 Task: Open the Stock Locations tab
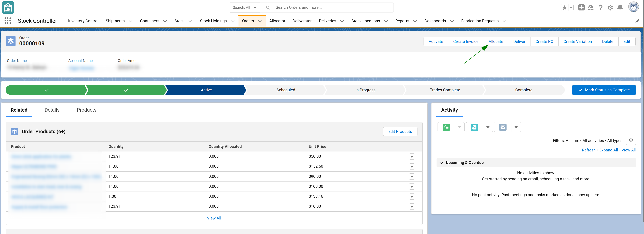(x=366, y=21)
